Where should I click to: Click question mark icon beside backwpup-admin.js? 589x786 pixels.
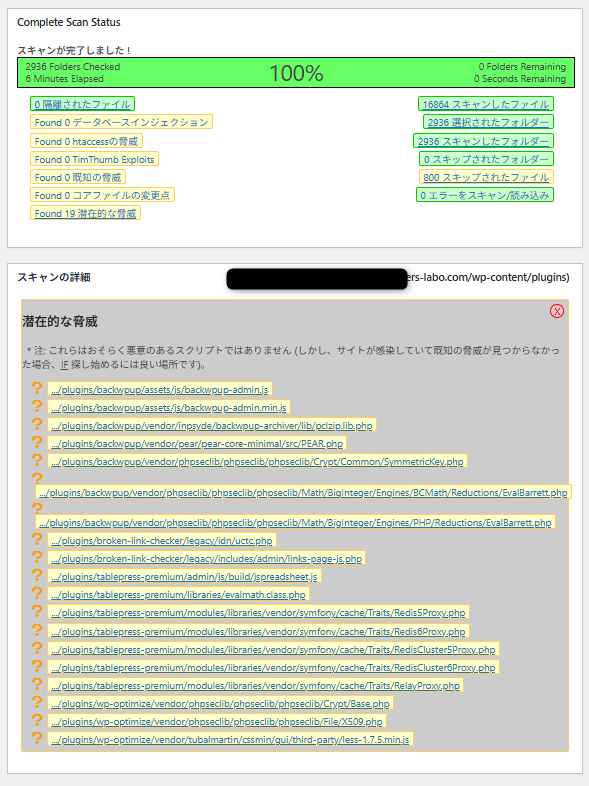click(37, 388)
